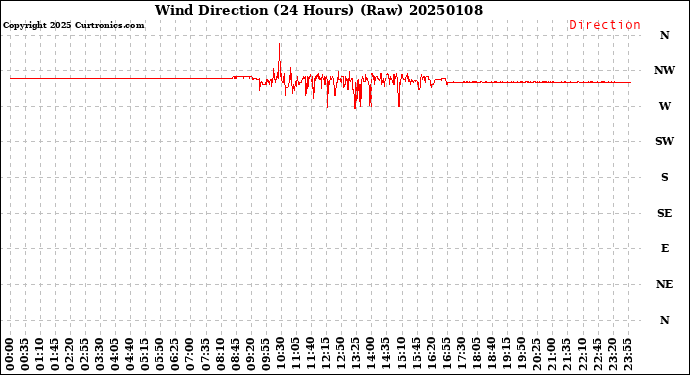
Task: Click the '14:35' time axis label
Action: coord(386,354)
